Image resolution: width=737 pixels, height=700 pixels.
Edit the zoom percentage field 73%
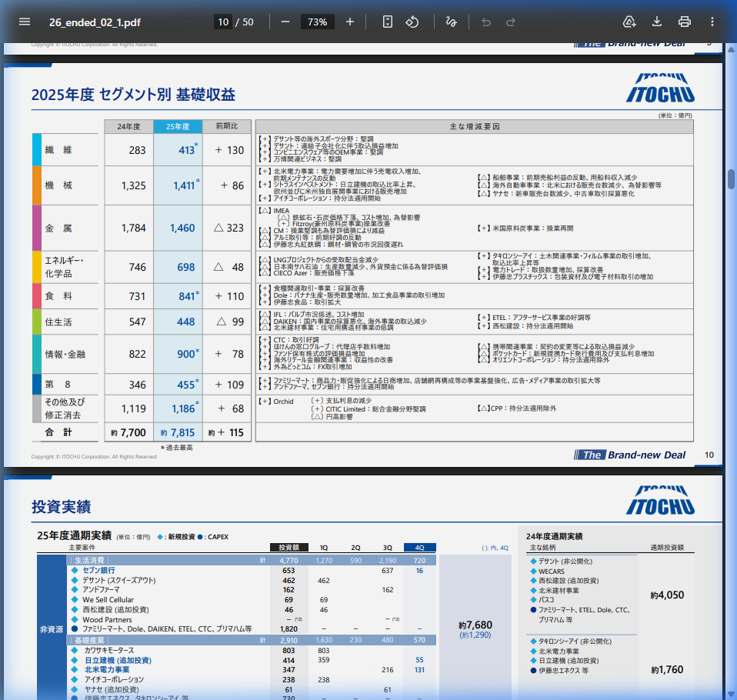pos(317,22)
